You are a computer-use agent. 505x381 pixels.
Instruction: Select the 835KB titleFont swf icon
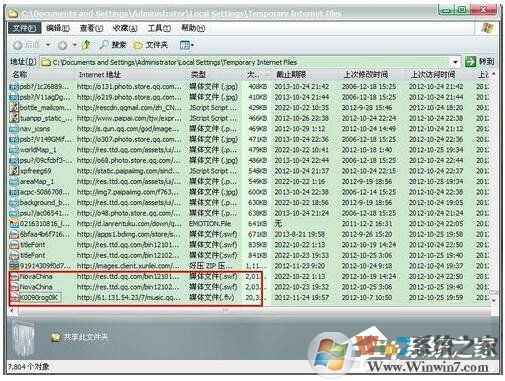14,245
